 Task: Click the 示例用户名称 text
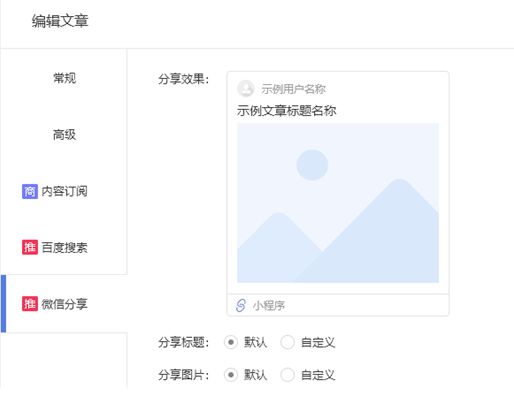pyautogui.click(x=293, y=89)
